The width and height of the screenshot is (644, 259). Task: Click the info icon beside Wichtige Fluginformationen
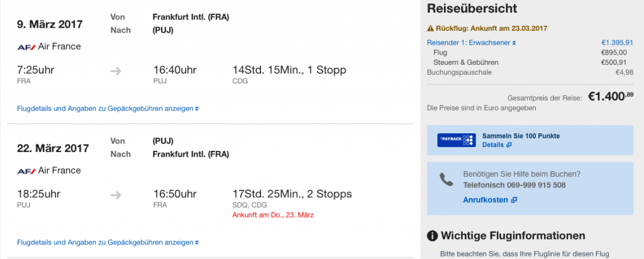point(432,236)
